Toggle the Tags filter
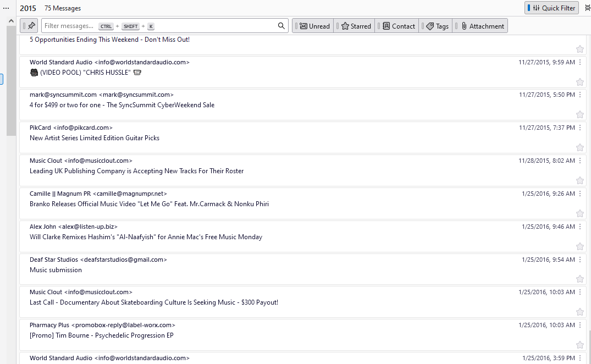This screenshot has height=364, width=591. coord(435,26)
